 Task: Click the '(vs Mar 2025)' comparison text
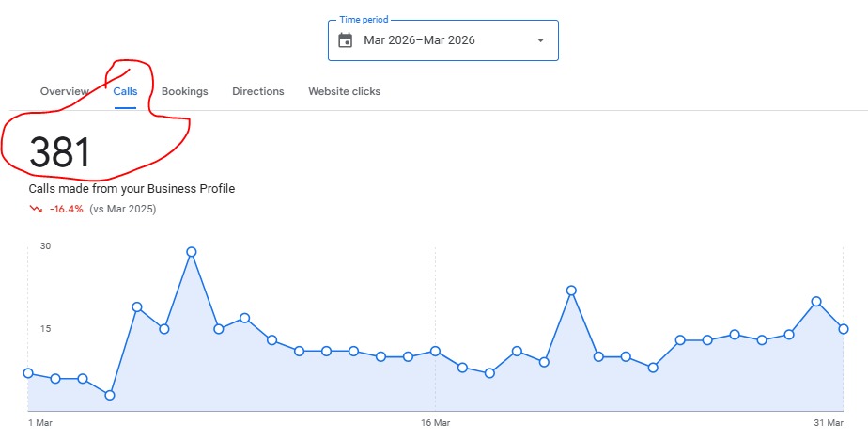[123, 209]
